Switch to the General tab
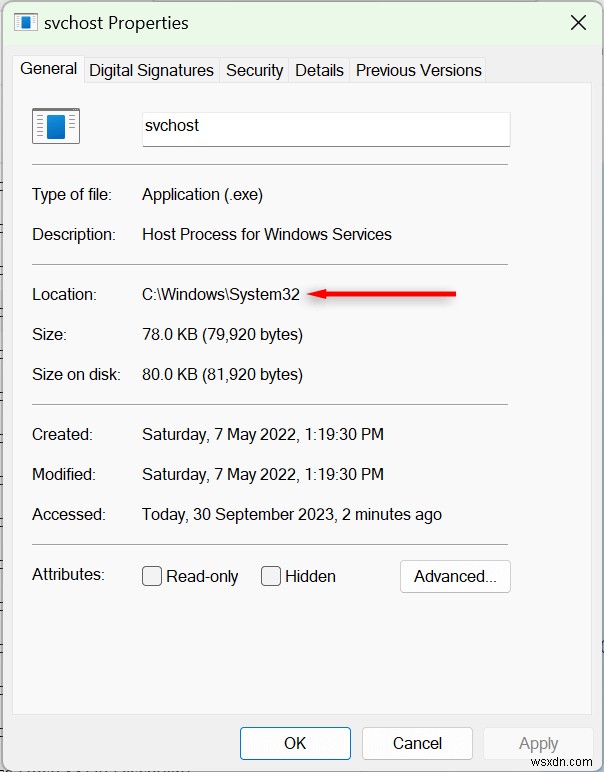The width and height of the screenshot is (604, 772). click(x=48, y=69)
